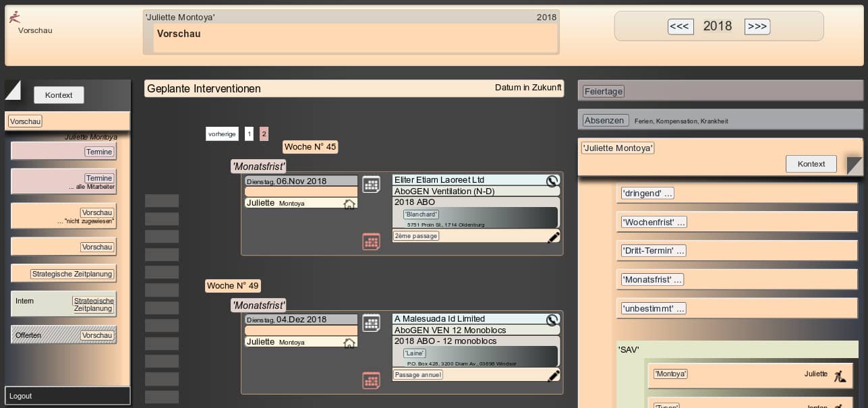The width and height of the screenshot is (868, 408).
Task: Click the phone icon beside A Malesuada Id Limited
Action: [x=552, y=320]
